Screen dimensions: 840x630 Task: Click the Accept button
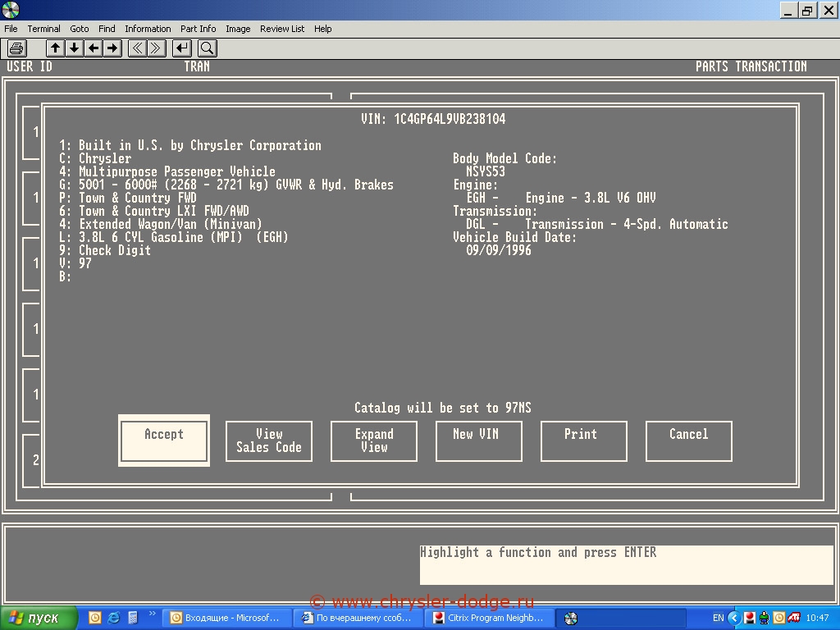[164, 441]
